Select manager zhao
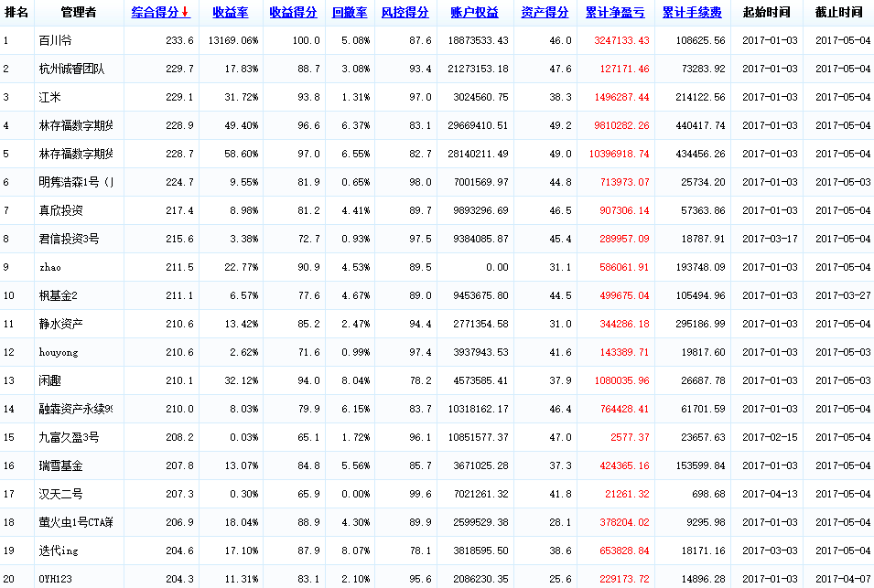The width and height of the screenshot is (874, 588). click(x=49, y=267)
